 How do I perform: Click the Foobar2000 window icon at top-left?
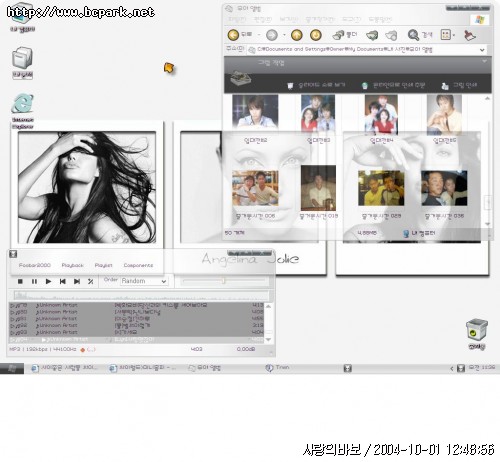(x=13, y=254)
